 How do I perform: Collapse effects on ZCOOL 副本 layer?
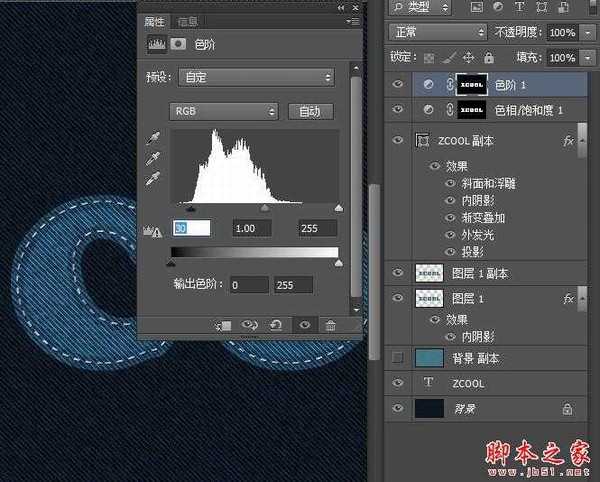click(582, 141)
